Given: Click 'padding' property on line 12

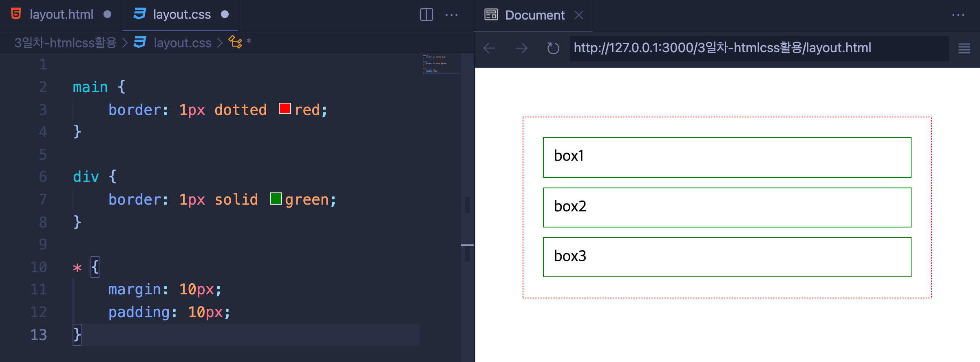Looking at the screenshot, I should click(139, 312).
